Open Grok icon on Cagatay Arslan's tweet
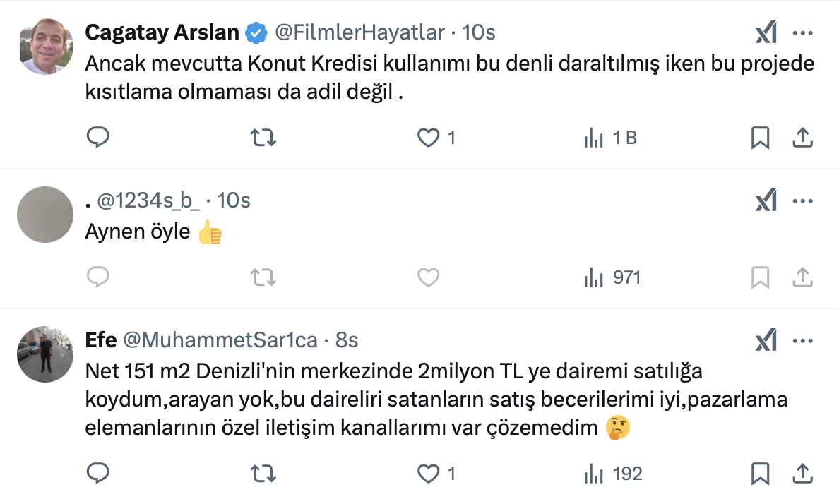Viewport: 839px width, 504px height. click(x=766, y=32)
